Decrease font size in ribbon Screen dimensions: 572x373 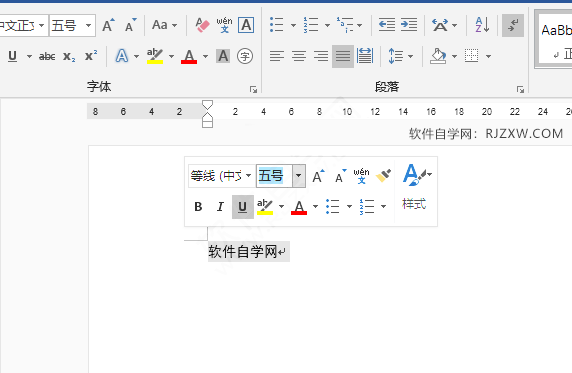(x=130, y=25)
